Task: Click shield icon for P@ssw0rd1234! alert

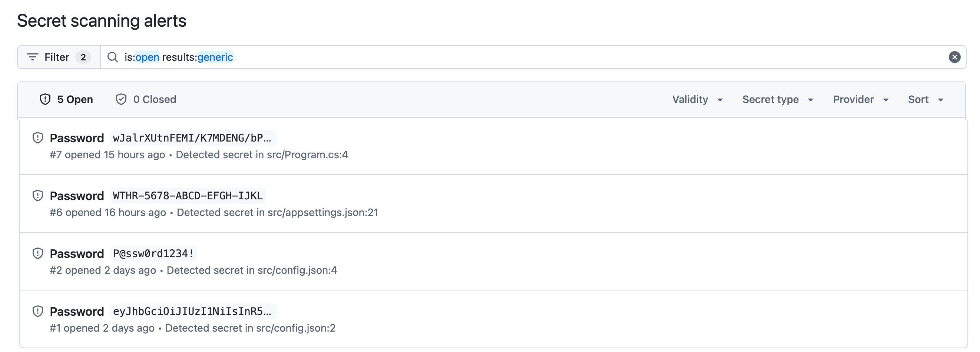Action: click(x=38, y=253)
